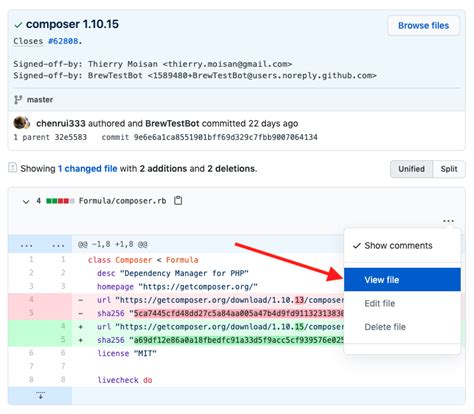474x414 pixels.
Task: Click chenrui333's avatar image
Action: pos(21,123)
